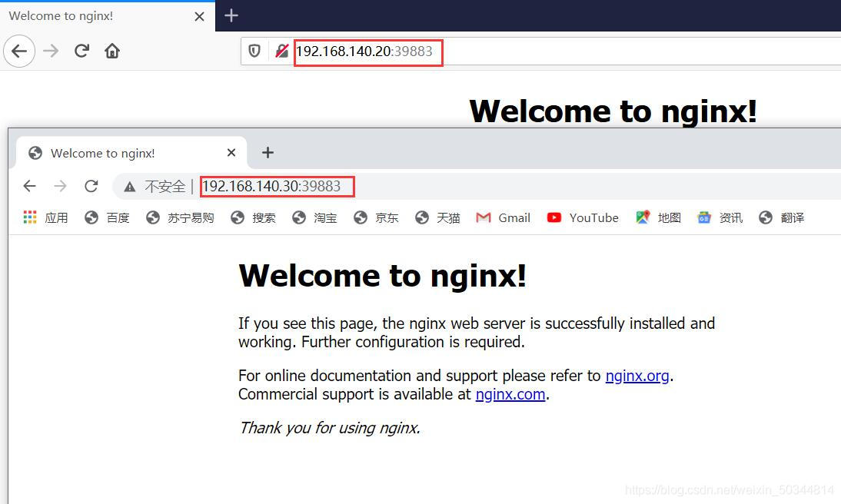Reload page in Chrome window
Image resolution: width=841 pixels, height=504 pixels.
click(91, 186)
